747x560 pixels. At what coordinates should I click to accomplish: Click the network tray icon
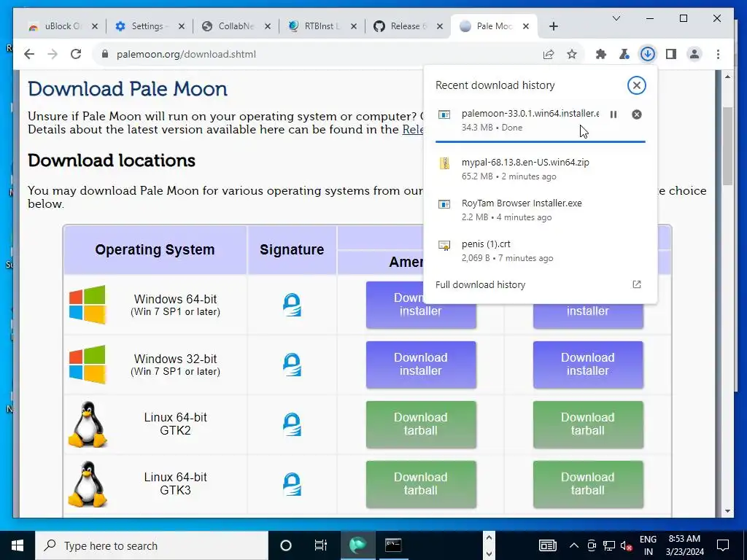coord(609,545)
